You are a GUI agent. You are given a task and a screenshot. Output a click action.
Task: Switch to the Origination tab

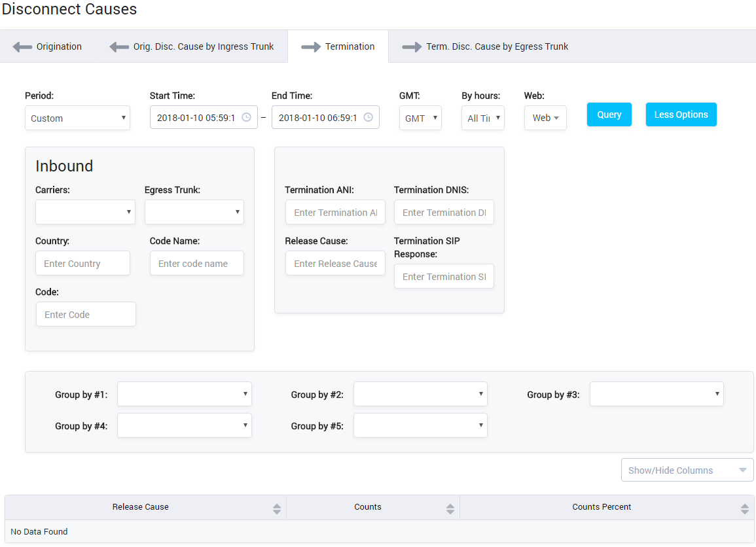point(48,46)
